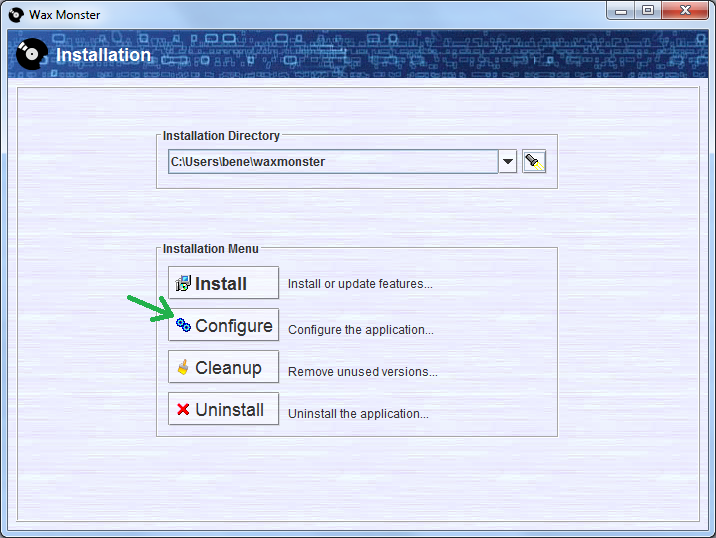Open the Configure option
Screen dimensions: 716x538
pyautogui.click(x=223, y=326)
